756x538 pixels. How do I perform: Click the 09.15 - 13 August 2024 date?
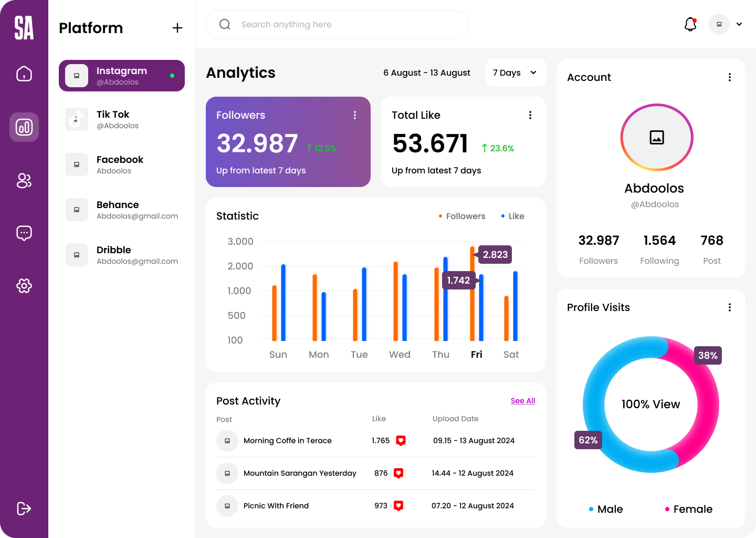(474, 440)
